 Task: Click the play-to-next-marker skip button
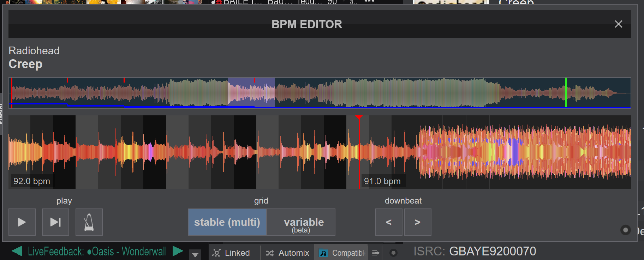(x=55, y=222)
